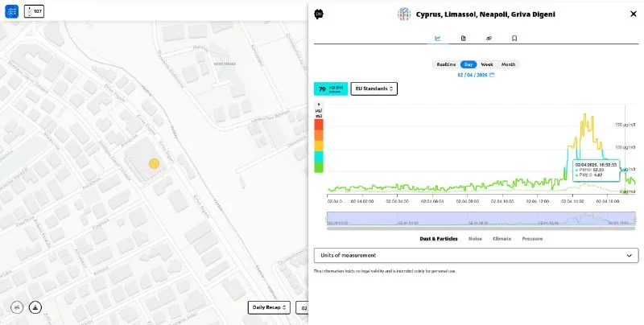Open the Daily Recap dropdown
The width and height of the screenshot is (644, 325).
point(269,307)
